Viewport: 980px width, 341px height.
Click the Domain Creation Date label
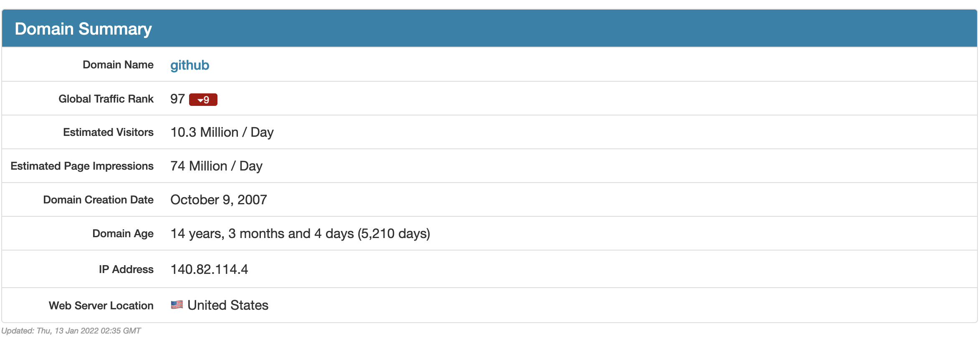(x=99, y=200)
